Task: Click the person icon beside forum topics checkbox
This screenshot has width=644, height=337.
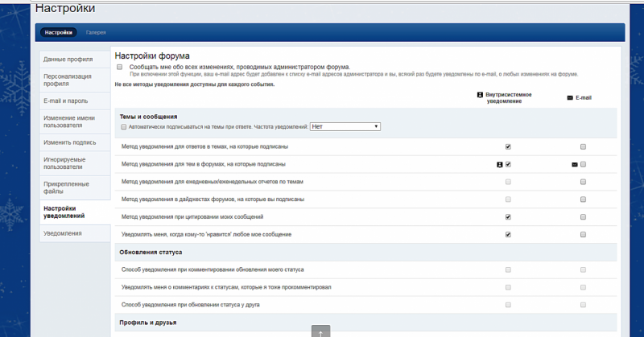Action: (x=499, y=165)
